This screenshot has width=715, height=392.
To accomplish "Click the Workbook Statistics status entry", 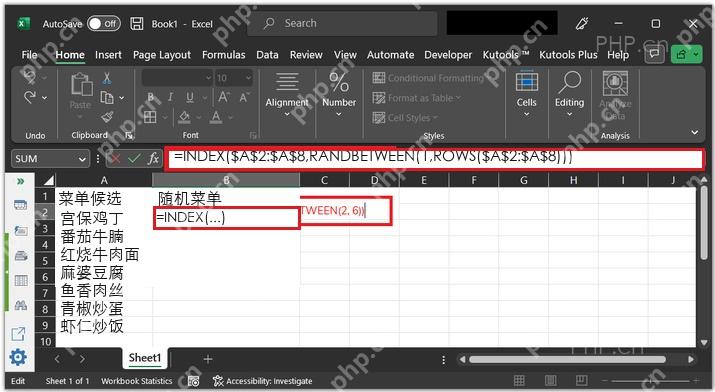I will (x=136, y=381).
